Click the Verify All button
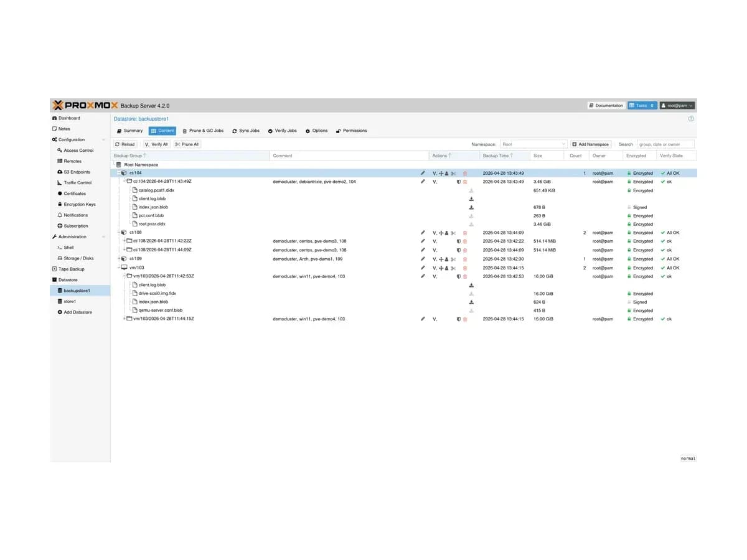 point(156,144)
